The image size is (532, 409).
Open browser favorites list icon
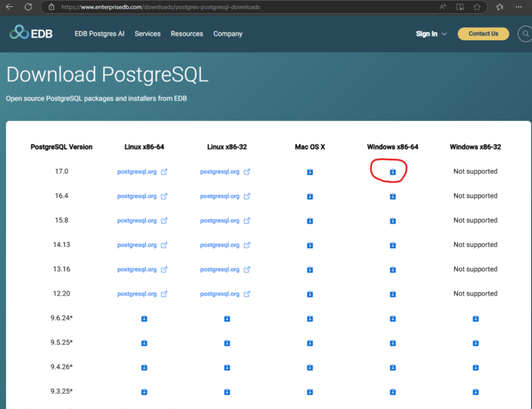tap(499, 7)
